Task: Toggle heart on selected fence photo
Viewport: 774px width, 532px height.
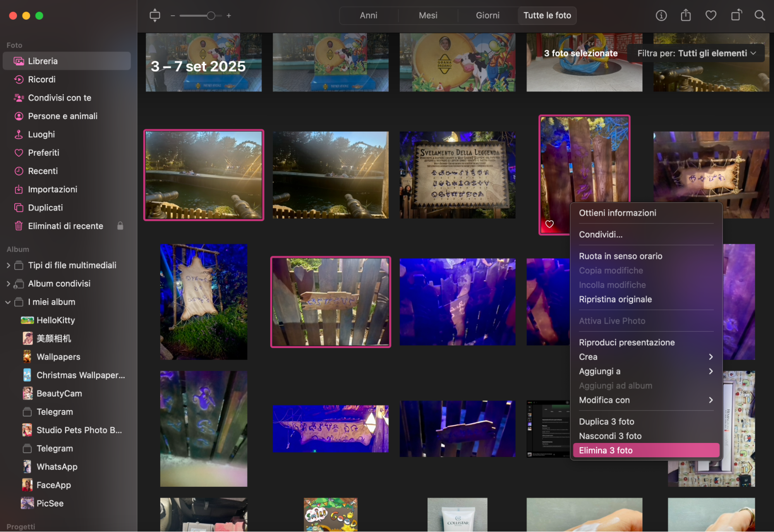Action: point(549,224)
